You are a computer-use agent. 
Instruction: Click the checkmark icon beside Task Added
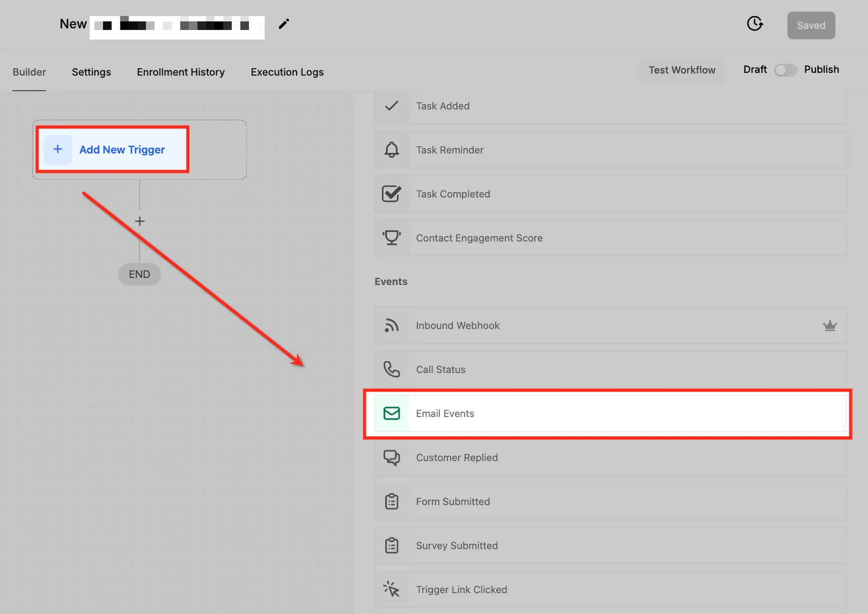391,106
